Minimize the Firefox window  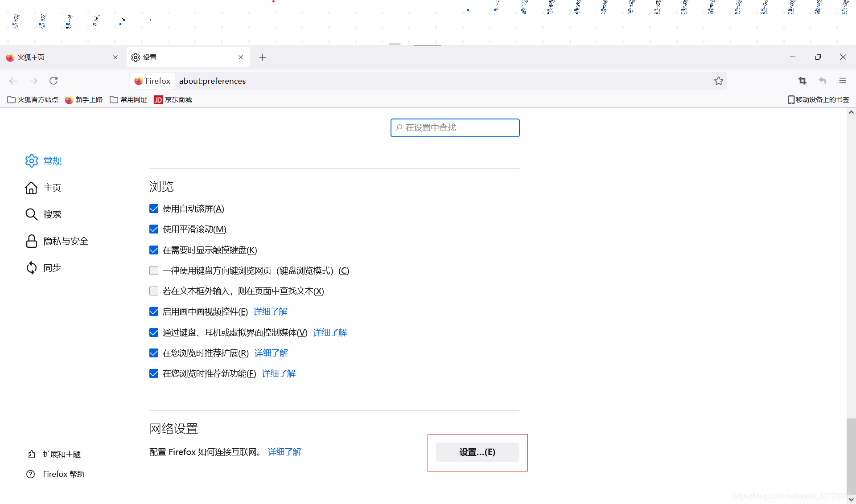[793, 57]
